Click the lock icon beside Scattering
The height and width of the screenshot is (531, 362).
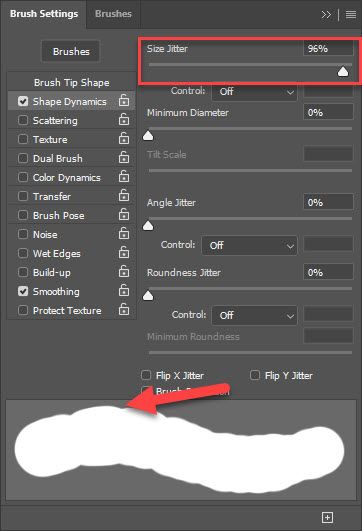(x=124, y=120)
